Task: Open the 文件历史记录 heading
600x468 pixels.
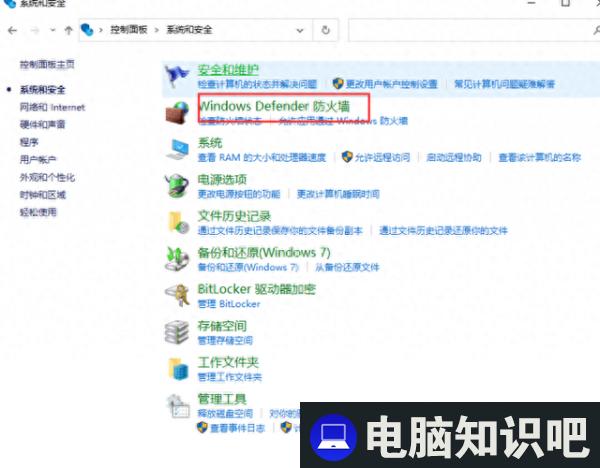Action: (234, 216)
